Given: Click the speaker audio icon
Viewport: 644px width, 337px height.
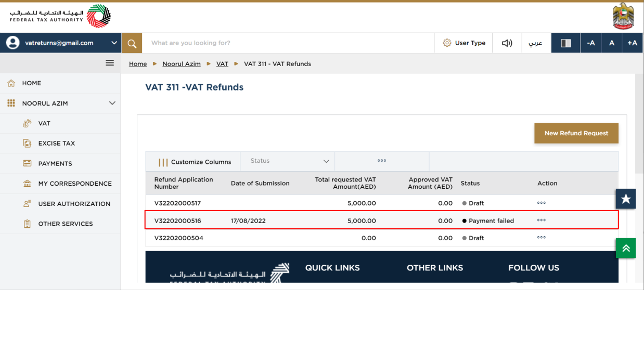Looking at the screenshot, I should [507, 43].
